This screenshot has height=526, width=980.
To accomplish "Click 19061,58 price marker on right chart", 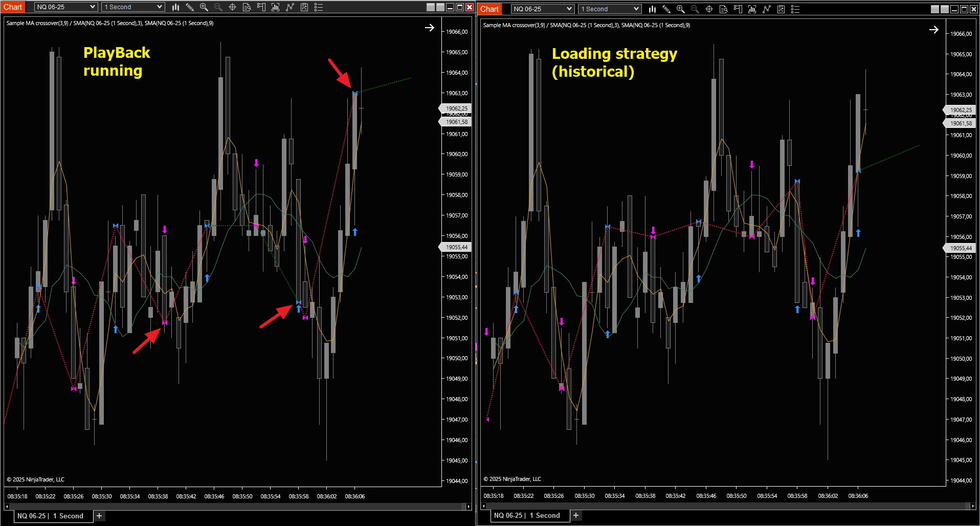I will pyautogui.click(x=959, y=123).
